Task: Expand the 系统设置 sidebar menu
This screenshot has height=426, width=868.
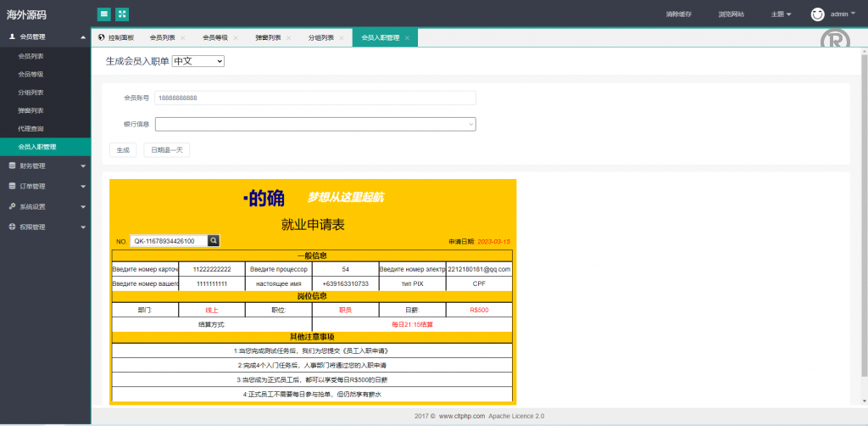Action: coord(45,206)
